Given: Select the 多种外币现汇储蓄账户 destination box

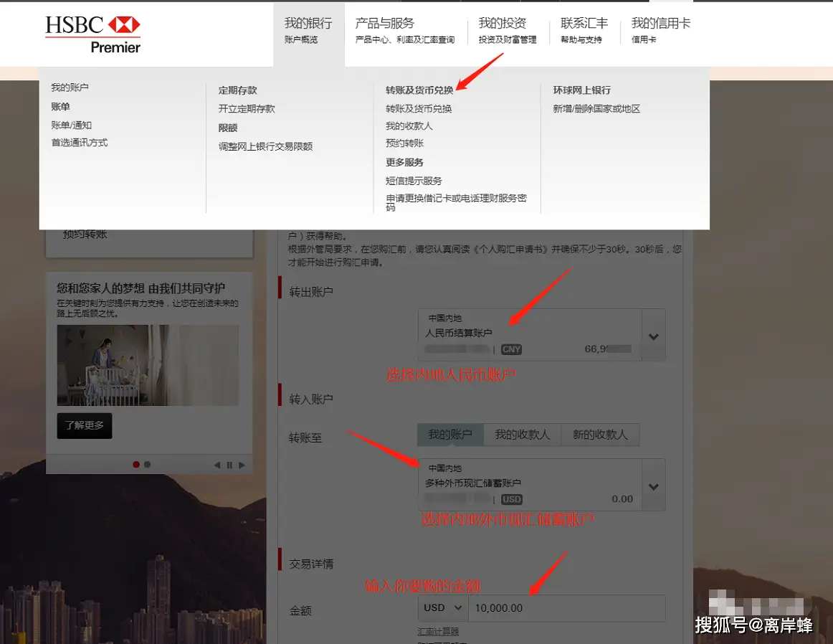Looking at the screenshot, I should point(530,485).
